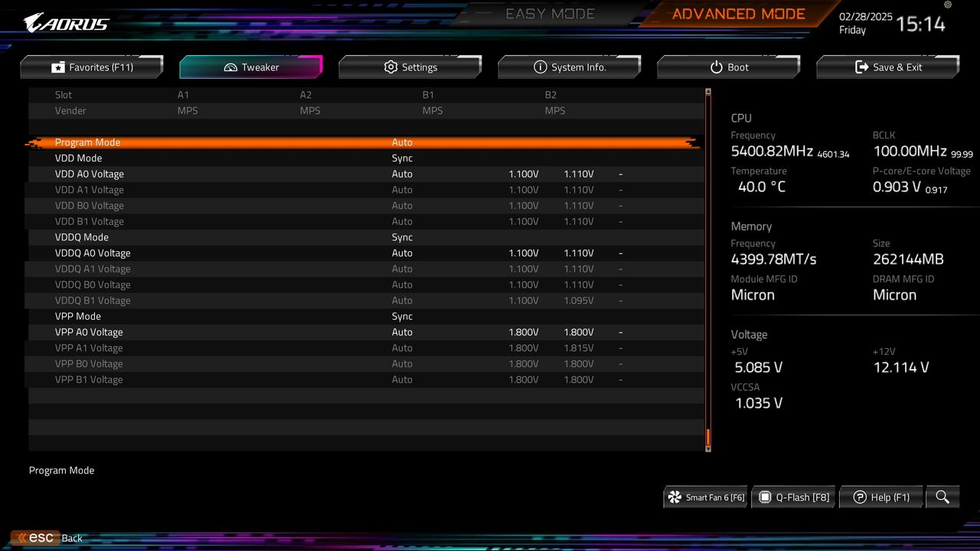Click the gauge icon on the Tweaker tab

click(x=230, y=67)
